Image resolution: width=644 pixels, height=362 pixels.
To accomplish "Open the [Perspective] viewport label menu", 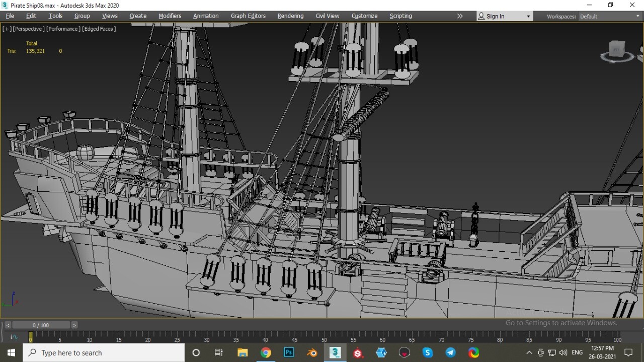I will (29, 29).
